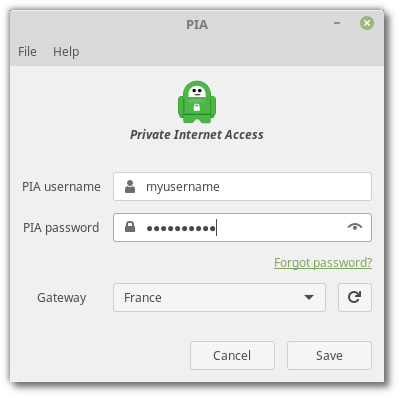Click the padlock icon in password field
This screenshot has width=400, height=398.
[130, 227]
